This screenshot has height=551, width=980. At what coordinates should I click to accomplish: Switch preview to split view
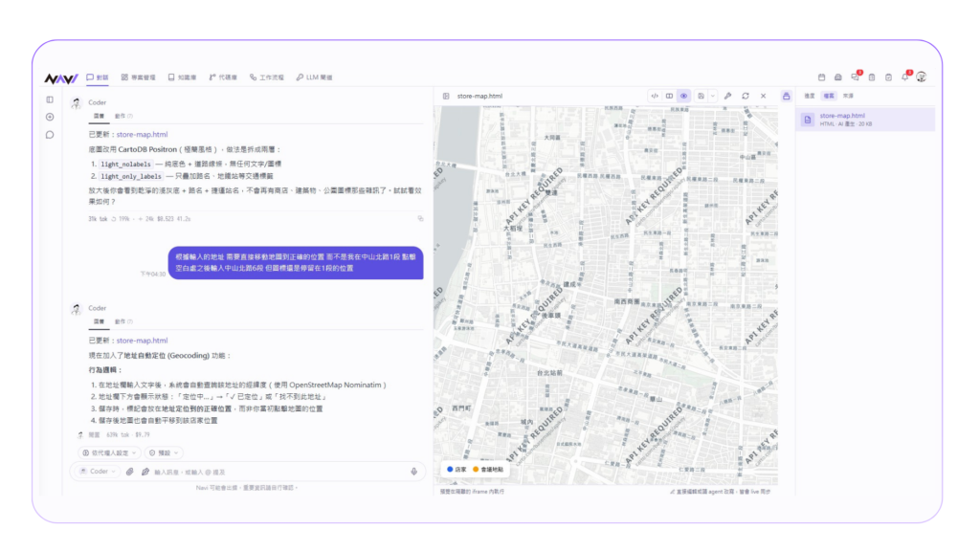tap(669, 97)
